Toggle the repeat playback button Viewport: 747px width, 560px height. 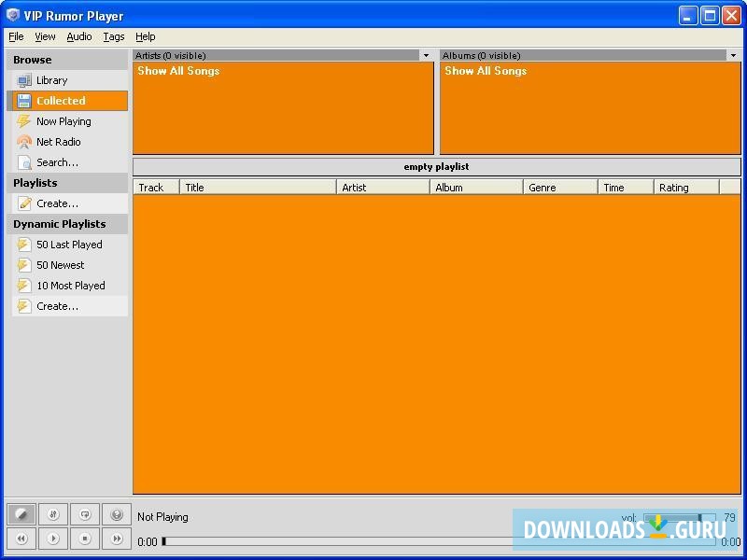[85, 514]
